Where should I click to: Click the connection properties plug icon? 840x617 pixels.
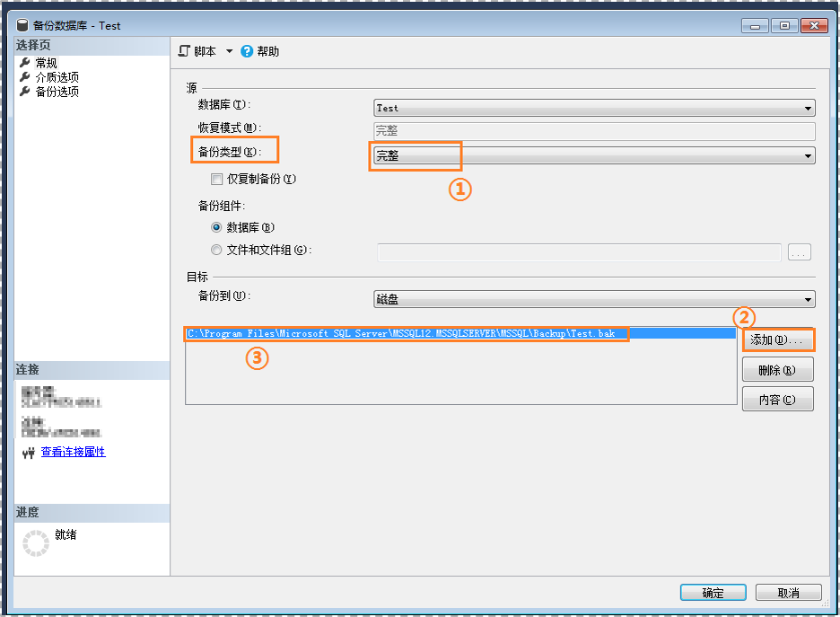point(29,453)
